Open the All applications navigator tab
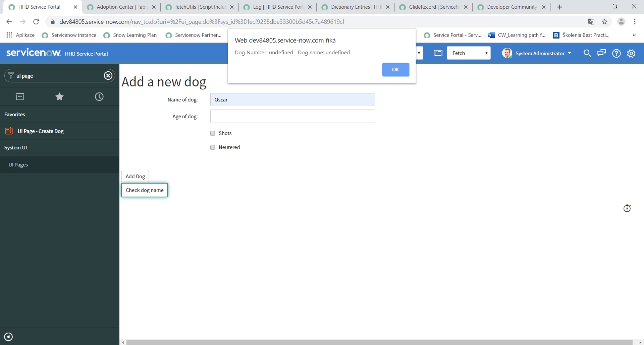This screenshot has height=345, width=644. coord(20,97)
